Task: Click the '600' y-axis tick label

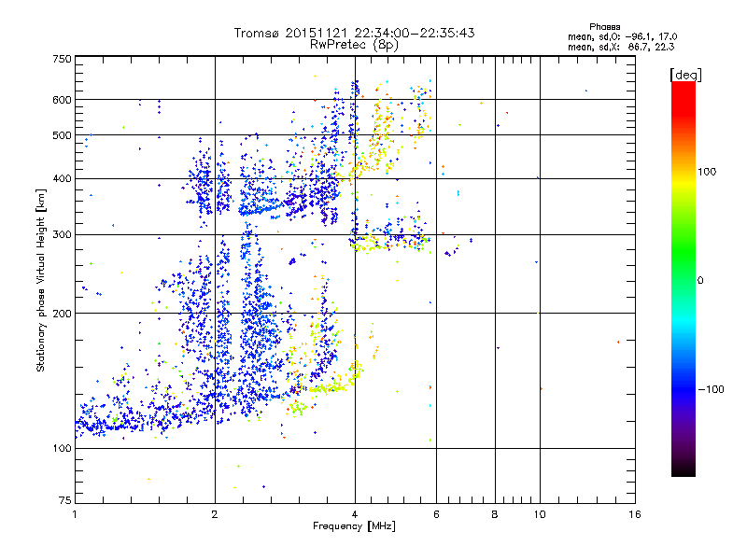Action: [x=62, y=100]
